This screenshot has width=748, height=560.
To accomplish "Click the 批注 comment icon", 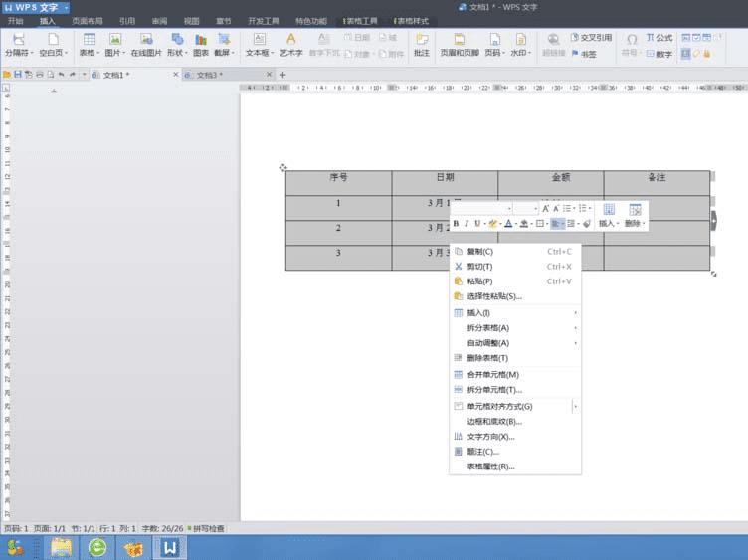I will (421, 40).
